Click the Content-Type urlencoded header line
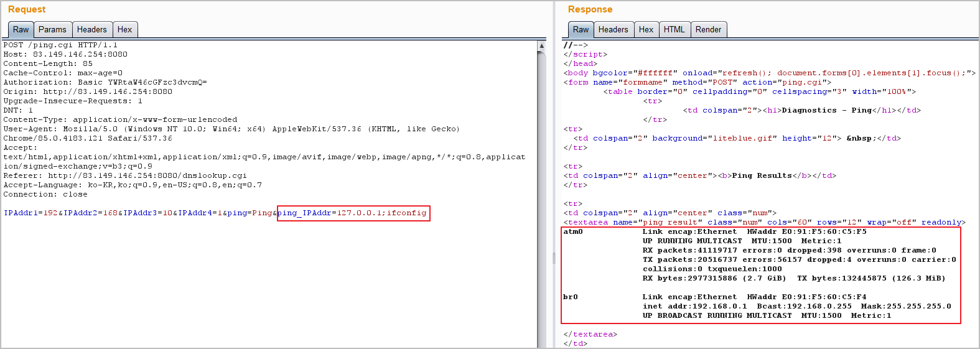 tap(120, 119)
